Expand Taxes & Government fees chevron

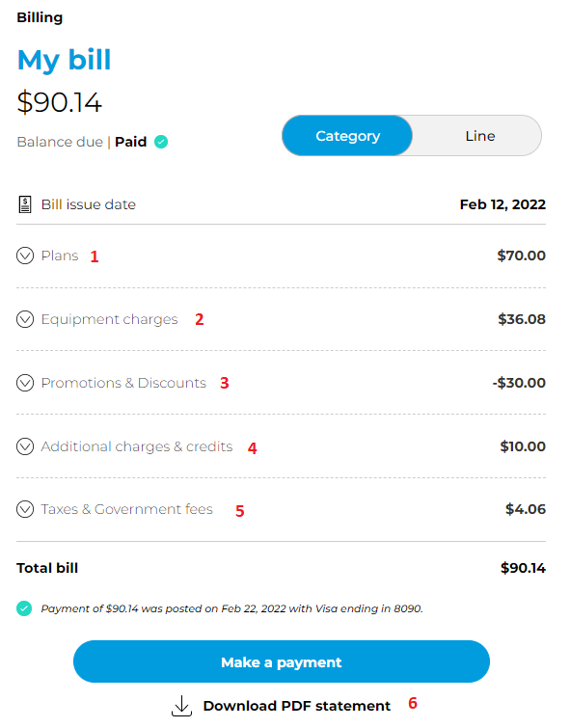click(25, 509)
